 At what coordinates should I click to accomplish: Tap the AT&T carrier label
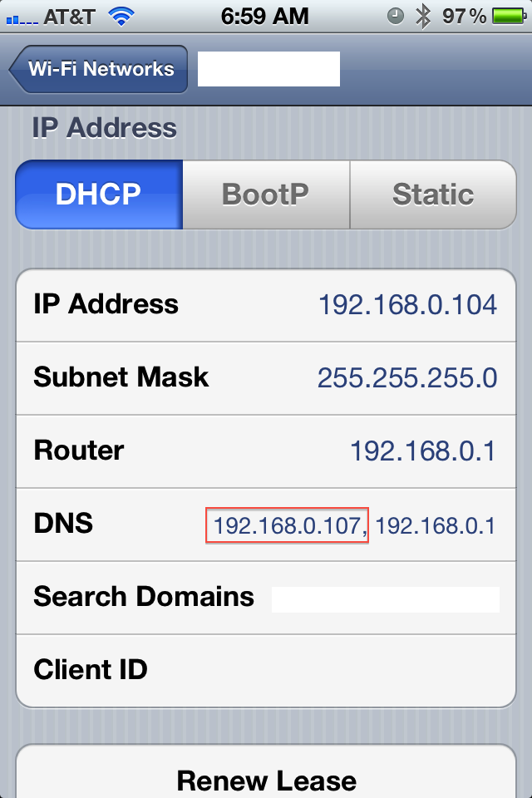69,17
